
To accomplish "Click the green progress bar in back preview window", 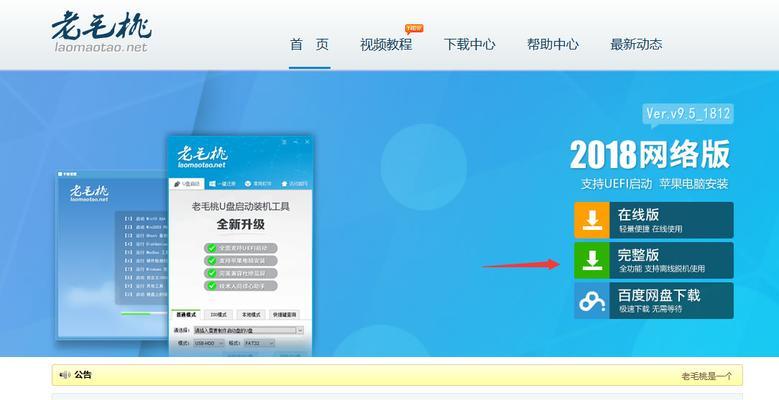I will point(136,314).
